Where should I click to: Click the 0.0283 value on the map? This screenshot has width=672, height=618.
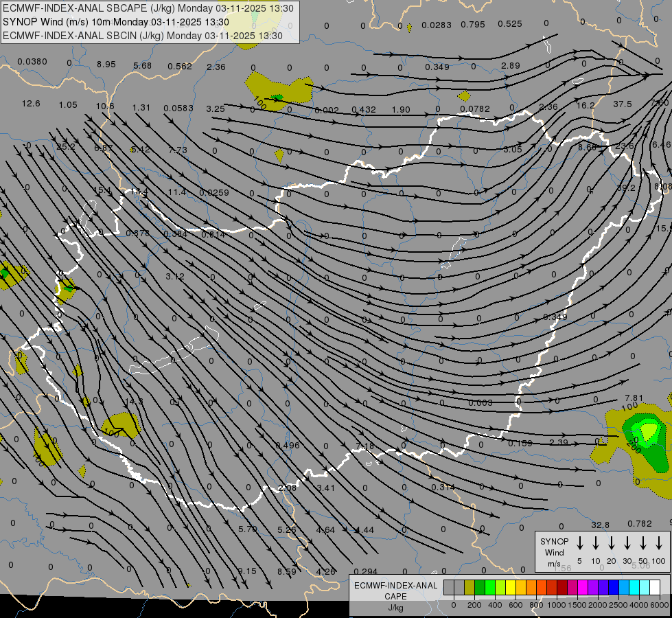click(437, 25)
